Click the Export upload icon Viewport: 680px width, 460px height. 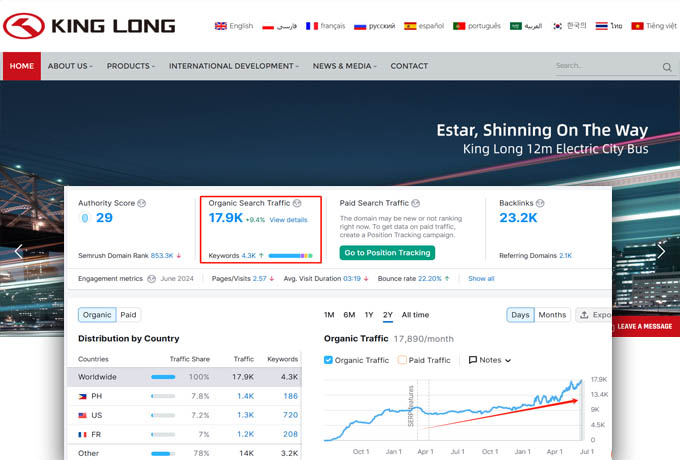click(584, 315)
